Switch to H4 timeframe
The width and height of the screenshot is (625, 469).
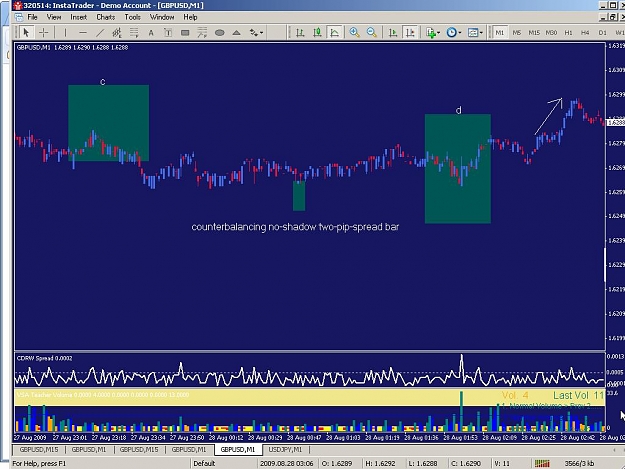[585, 33]
